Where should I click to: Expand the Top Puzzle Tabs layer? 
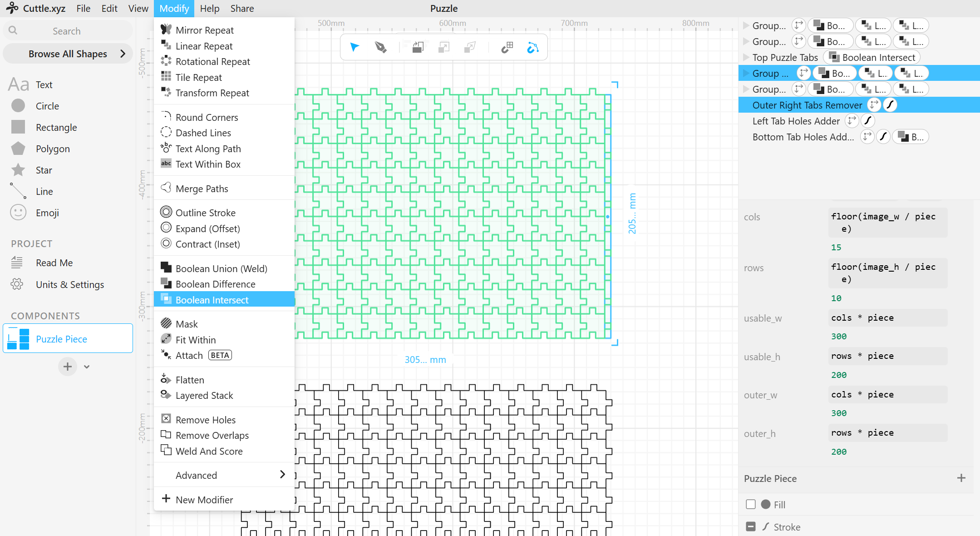pos(745,57)
